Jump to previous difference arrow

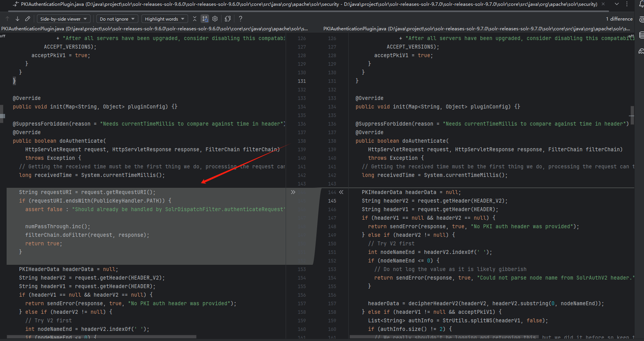coord(7,19)
